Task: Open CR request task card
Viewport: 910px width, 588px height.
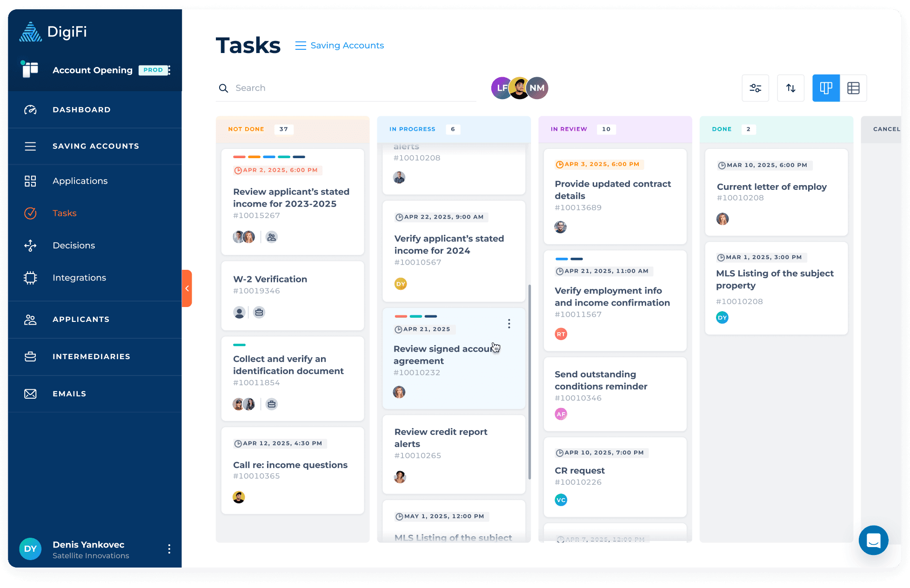Action: tap(615, 477)
